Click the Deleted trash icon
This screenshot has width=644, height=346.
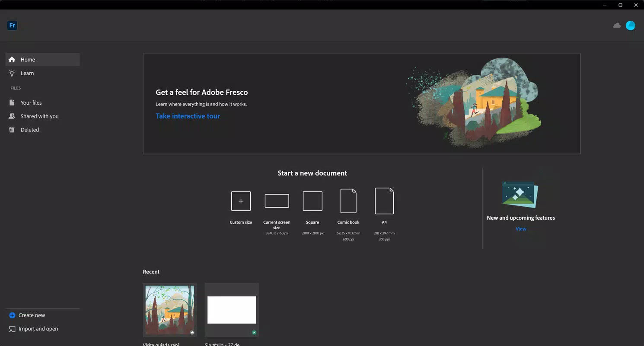pyautogui.click(x=12, y=130)
